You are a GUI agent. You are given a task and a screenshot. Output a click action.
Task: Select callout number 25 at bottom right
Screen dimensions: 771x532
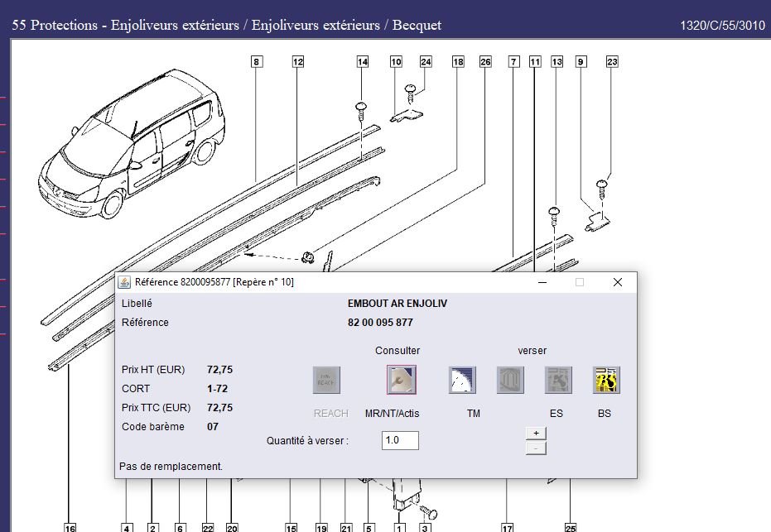(x=570, y=527)
